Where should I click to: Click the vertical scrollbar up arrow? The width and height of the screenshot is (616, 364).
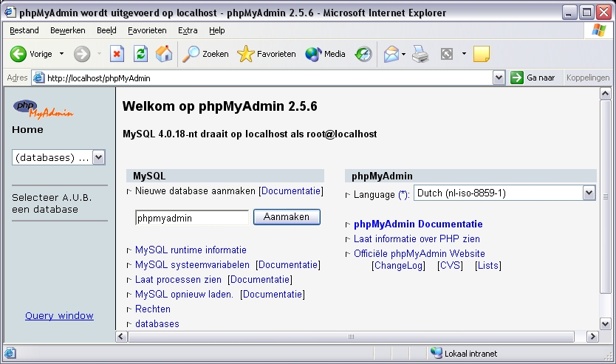click(606, 94)
